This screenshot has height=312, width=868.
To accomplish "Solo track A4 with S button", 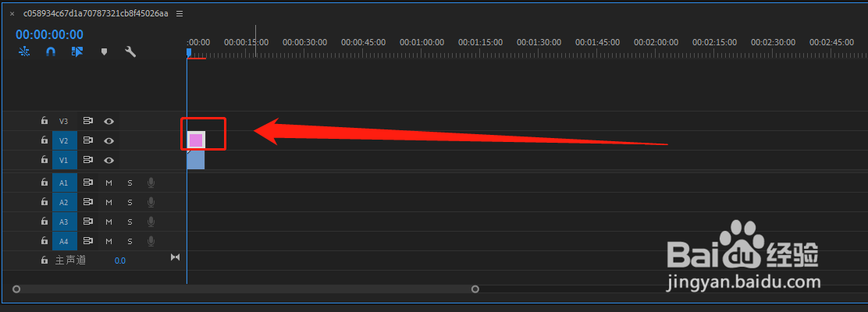I will (x=130, y=241).
